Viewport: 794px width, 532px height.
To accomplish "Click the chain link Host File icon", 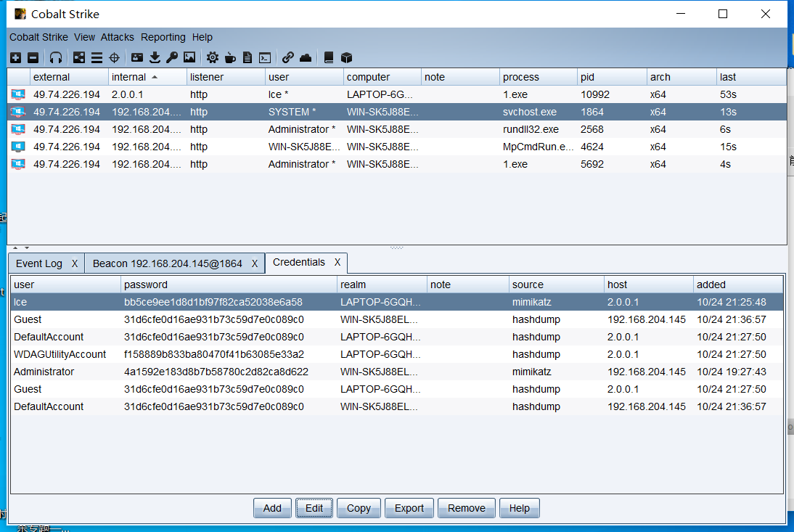I will [x=287, y=58].
